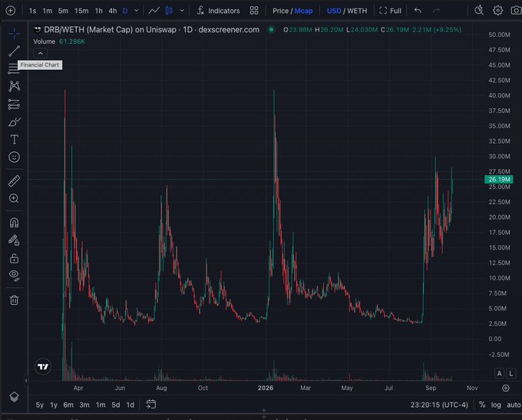This screenshot has width=522, height=420.
Task: Set the 3m date range
Action: 84,405
